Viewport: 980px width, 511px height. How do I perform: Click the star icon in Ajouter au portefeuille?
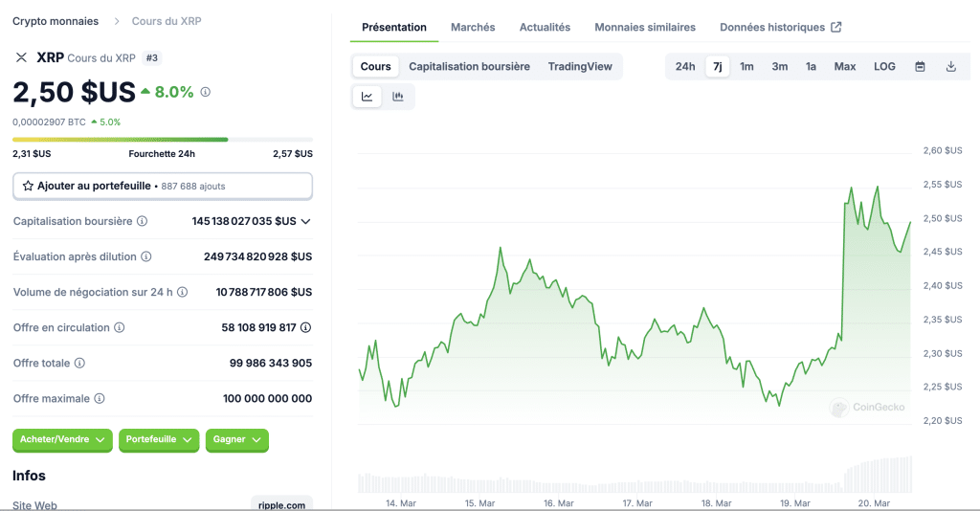28,186
